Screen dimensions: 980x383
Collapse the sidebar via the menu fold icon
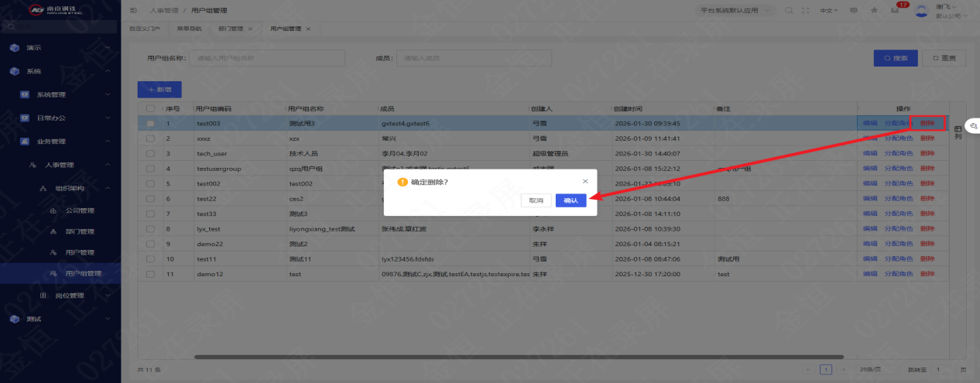134,11
